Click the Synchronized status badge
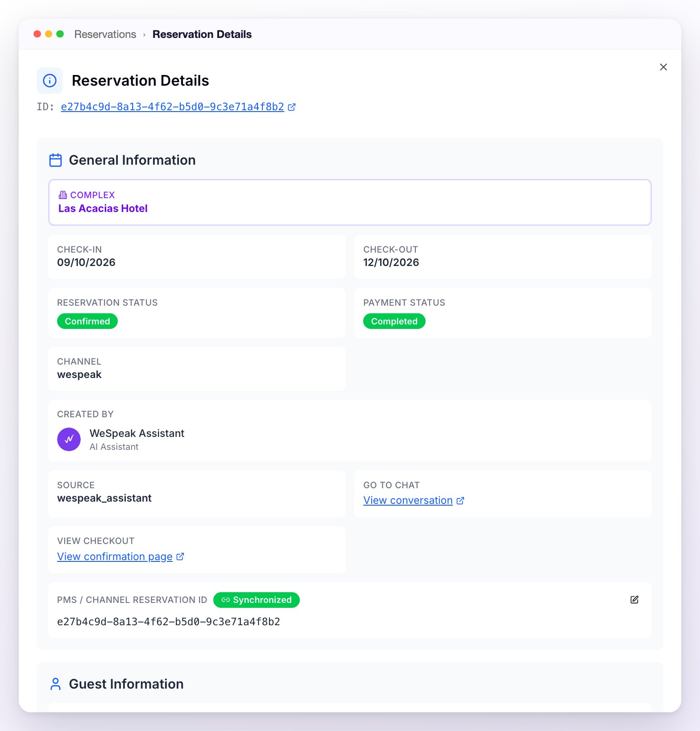700x731 pixels. pos(257,600)
